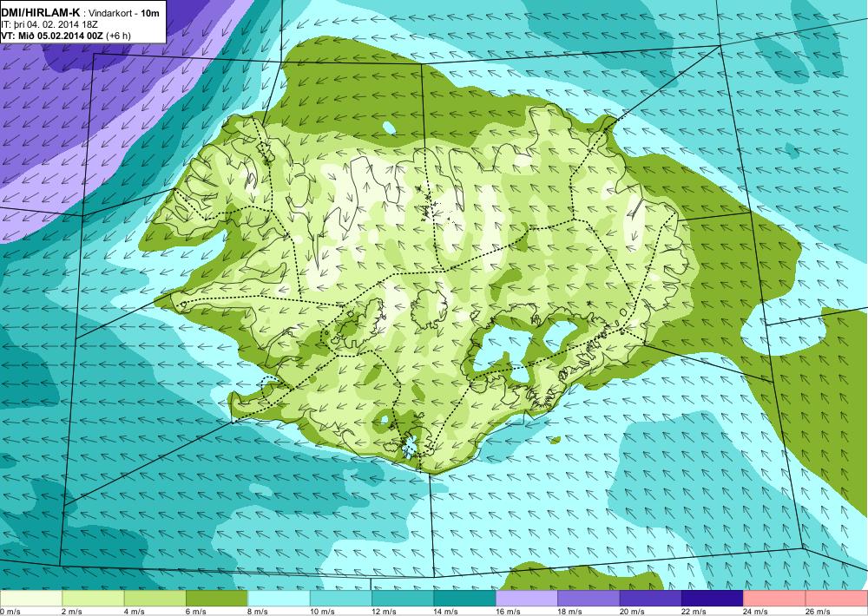Click the '10 m/s' legend label
The width and height of the screenshot is (868, 616).
(x=323, y=612)
